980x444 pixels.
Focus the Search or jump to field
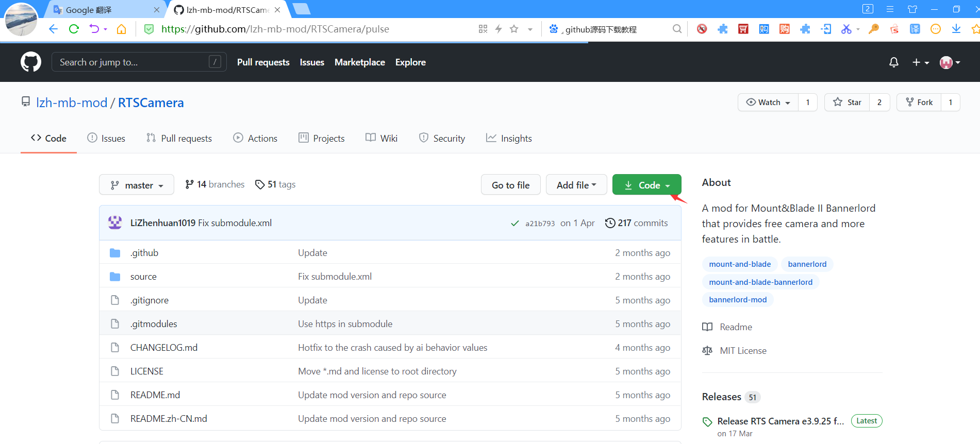(139, 62)
